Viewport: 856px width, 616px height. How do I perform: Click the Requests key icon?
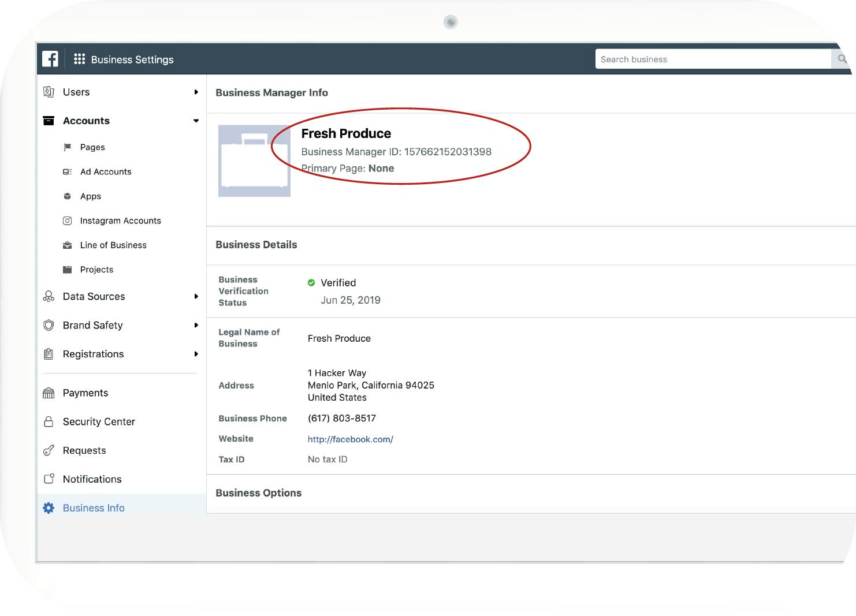pos(49,450)
